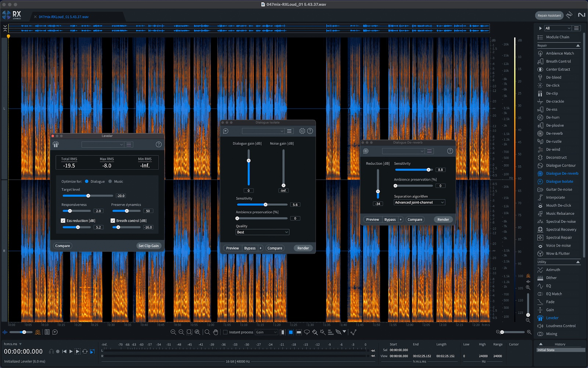Image resolution: width=588 pixels, height=368 pixels.
Task: Open Loudness Control in the module list
Action: [x=560, y=326]
